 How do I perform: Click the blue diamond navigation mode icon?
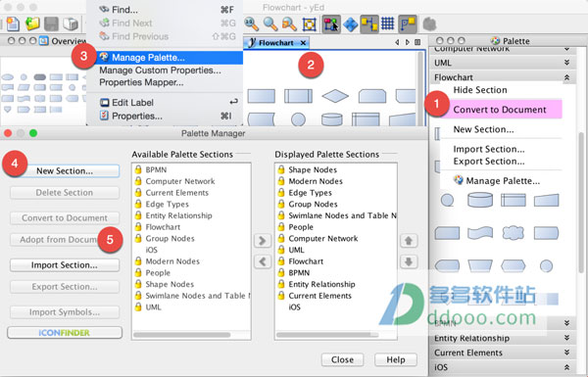tap(350, 24)
